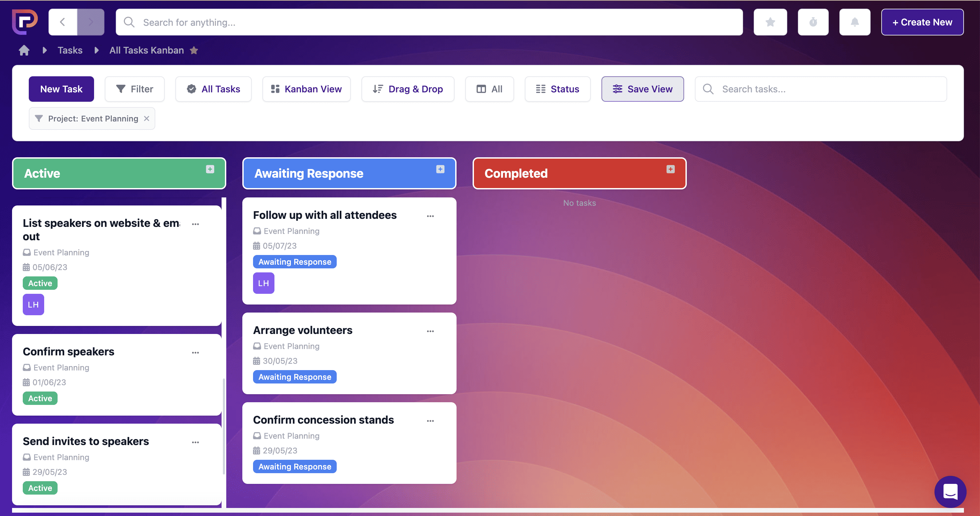
Task: Click the New Task button
Action: click(61, 89)
